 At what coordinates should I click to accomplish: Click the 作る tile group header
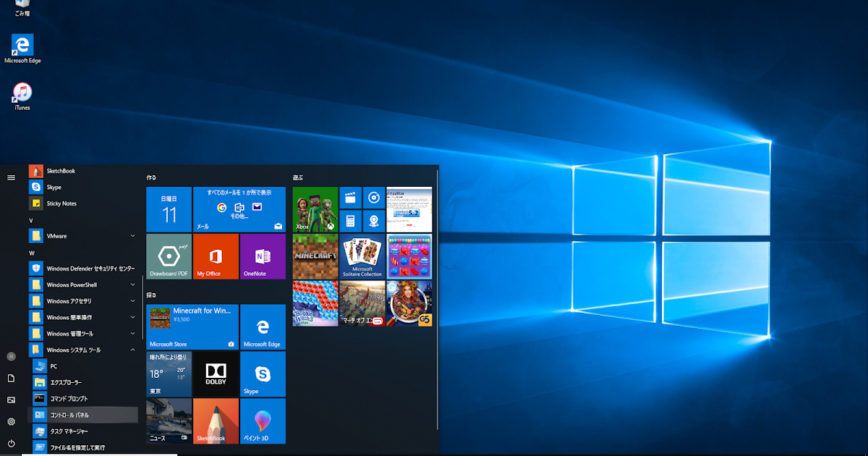pyautogui.click(x=151, y=177)
